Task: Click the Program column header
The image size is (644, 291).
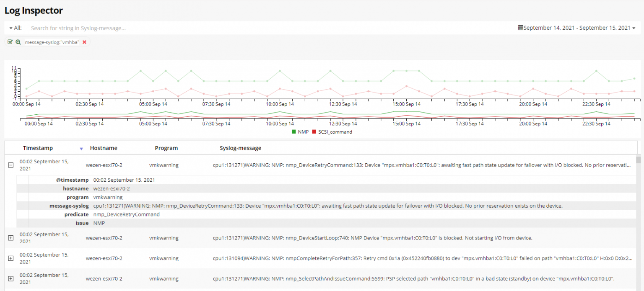Action: coord(166,148)
